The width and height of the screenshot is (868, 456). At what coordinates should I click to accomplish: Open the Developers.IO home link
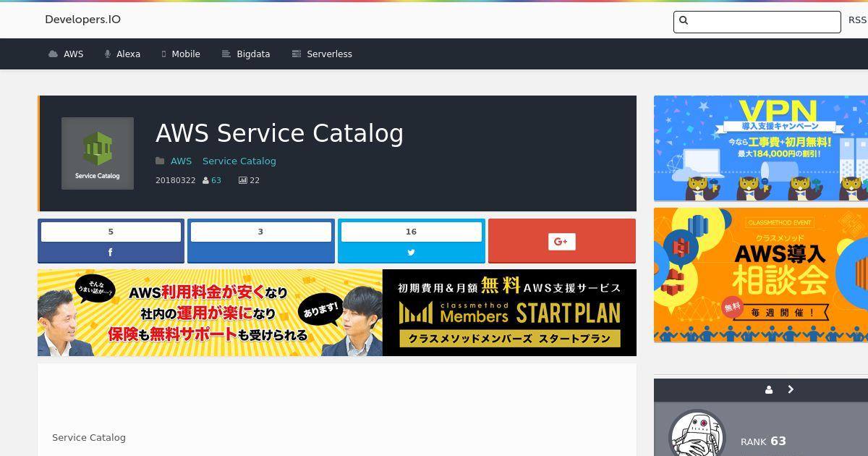pyautogui.click(x=82, y=20)
